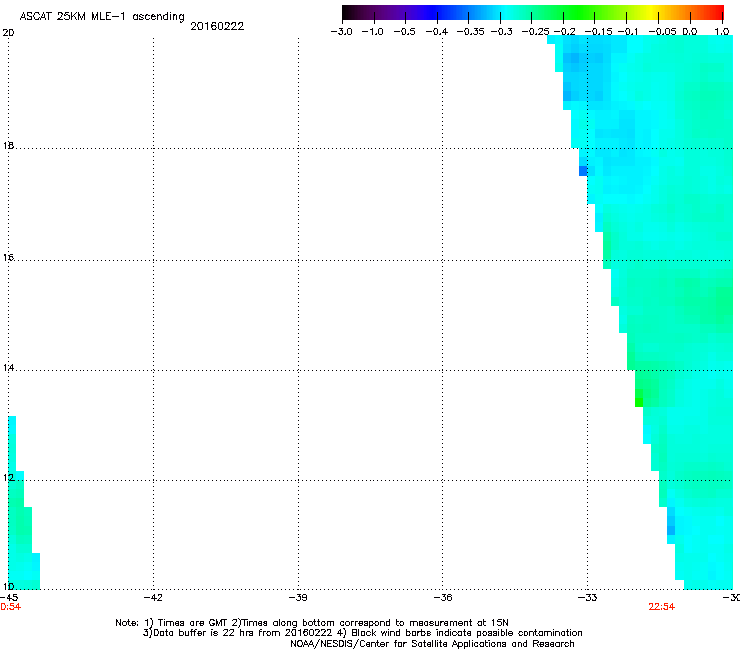Click the bright green cell near 13.5N
This screenshot has width=740, height=650.
[x=639, y=402]
